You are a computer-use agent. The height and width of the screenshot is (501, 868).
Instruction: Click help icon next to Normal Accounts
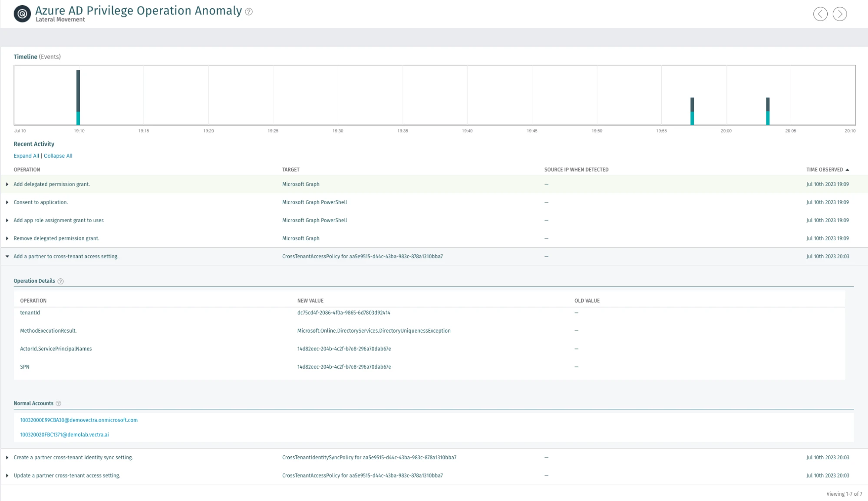coord(59,403)
